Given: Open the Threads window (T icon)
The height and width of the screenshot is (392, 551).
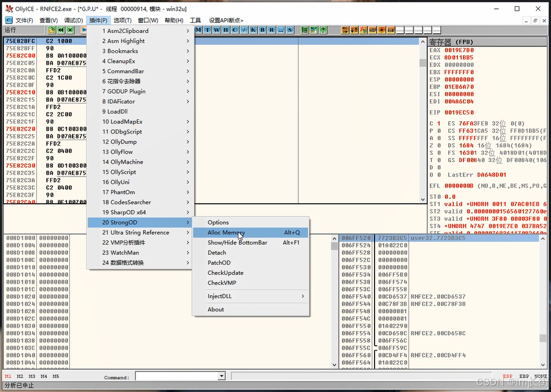Looking at the screenshot, I should [208, 30].
